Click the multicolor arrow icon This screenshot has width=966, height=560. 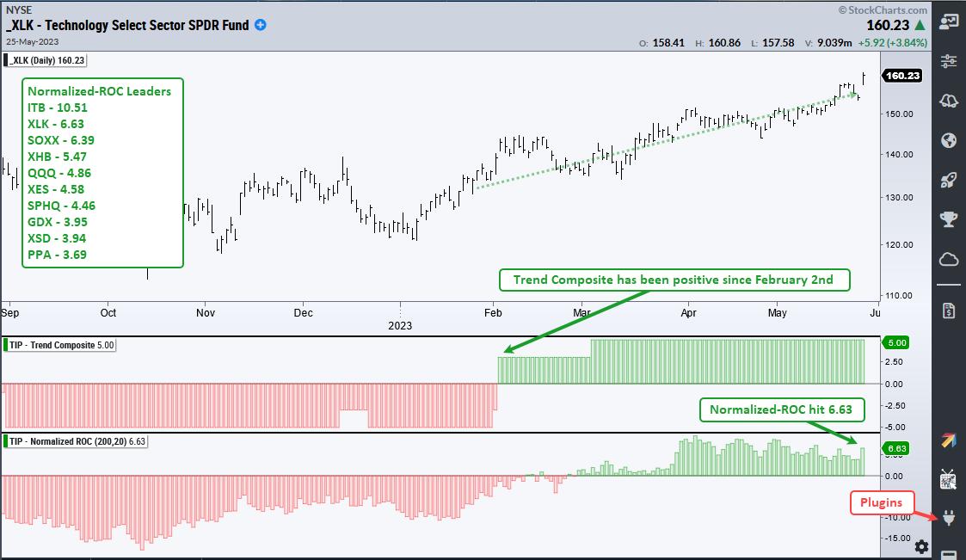[949, 440]
